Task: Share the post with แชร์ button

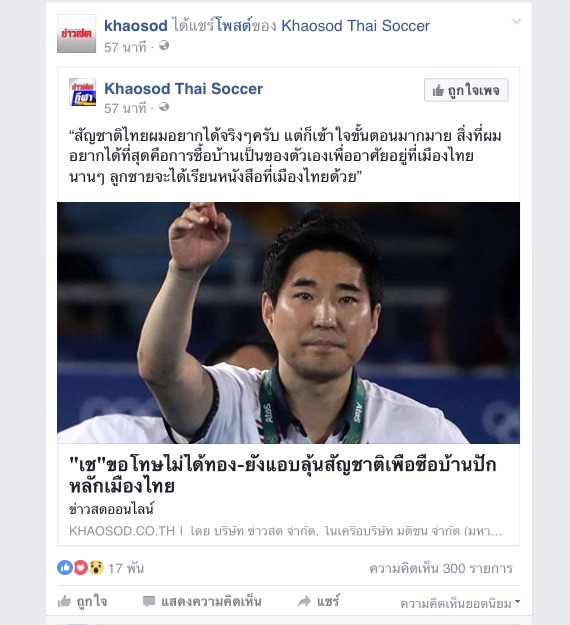Action: pyautogui.click(x=318, y=601)
